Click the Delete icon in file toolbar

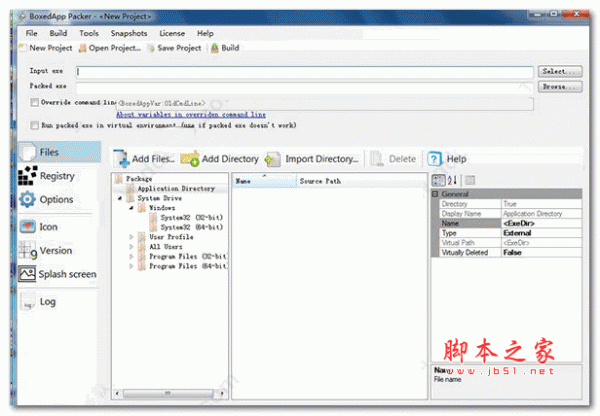pyautogui.click(x=377, y=159)
